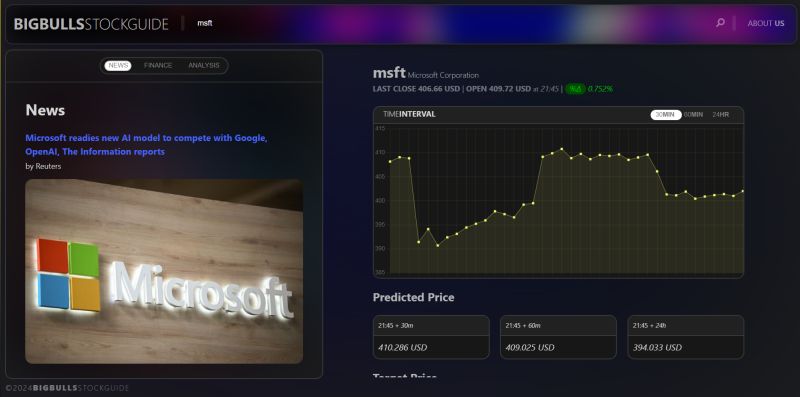Open the Microsoft AI model news headline
This screenshot has height=397, width=800.
(x=146, y=145)
